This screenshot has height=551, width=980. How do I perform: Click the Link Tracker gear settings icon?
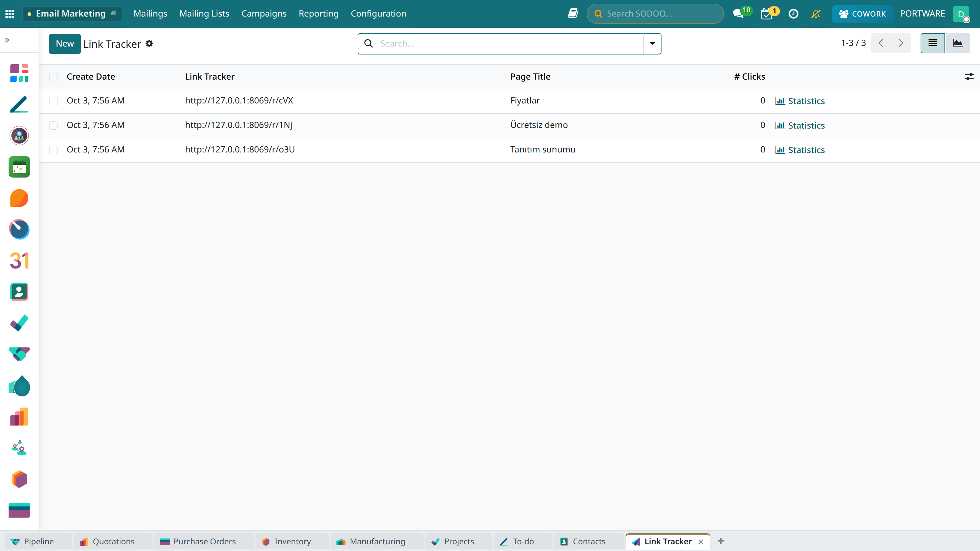tap(149, 44)
